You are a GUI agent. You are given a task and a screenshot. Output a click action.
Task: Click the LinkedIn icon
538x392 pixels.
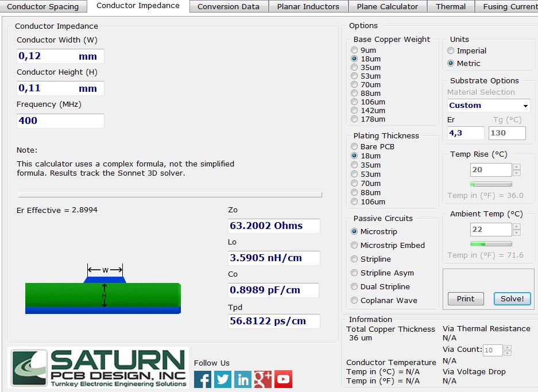click(x=243, y=379)
